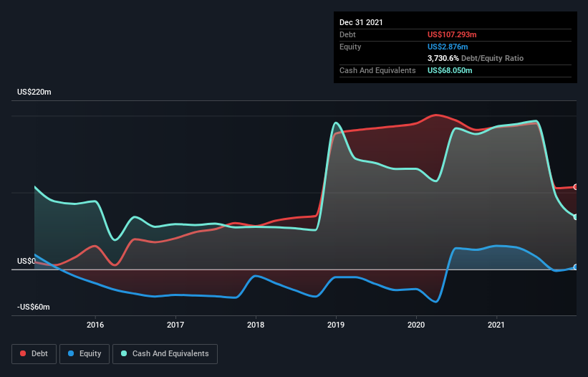Click the blue Equity legend dot
Viewport: 588px width, 377px height.
pos(71,353)
